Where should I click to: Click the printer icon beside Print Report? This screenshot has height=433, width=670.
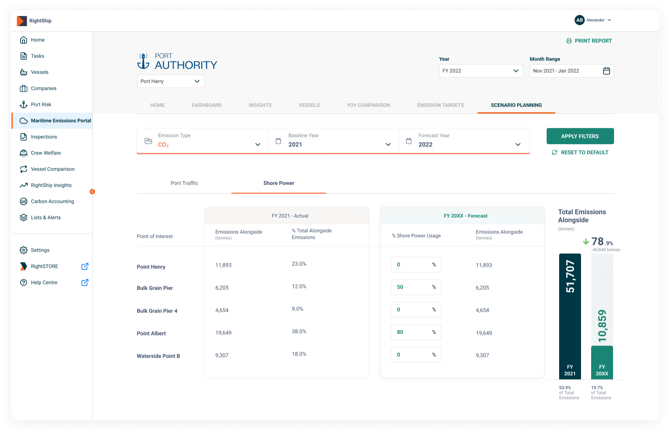pyautogui.click(x=569, y=41)
